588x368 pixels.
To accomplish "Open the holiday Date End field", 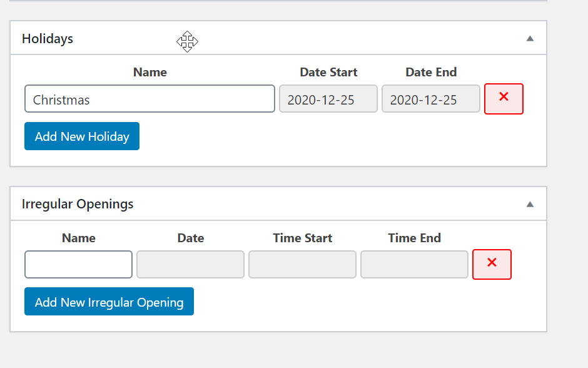I will 431,99.
